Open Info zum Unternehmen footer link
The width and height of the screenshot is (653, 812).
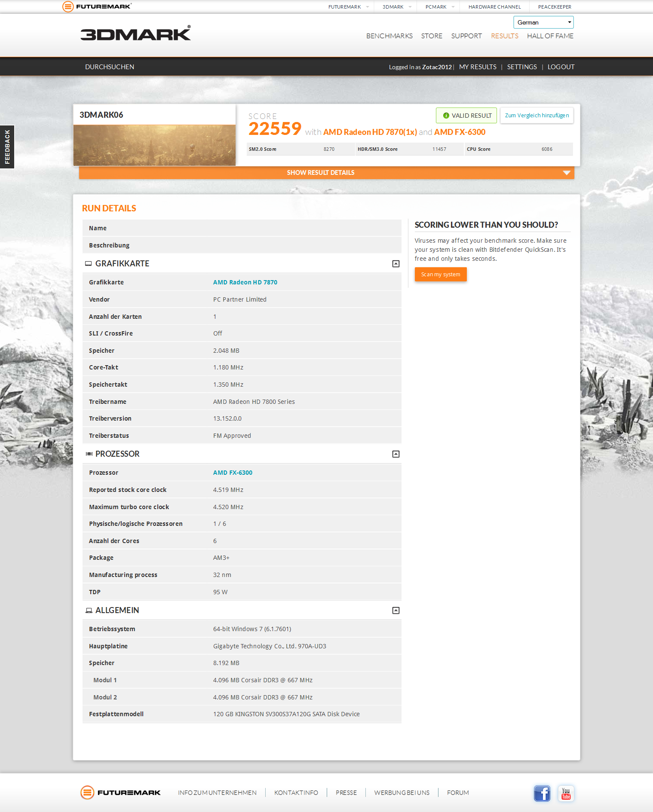[x=218, y=793]
